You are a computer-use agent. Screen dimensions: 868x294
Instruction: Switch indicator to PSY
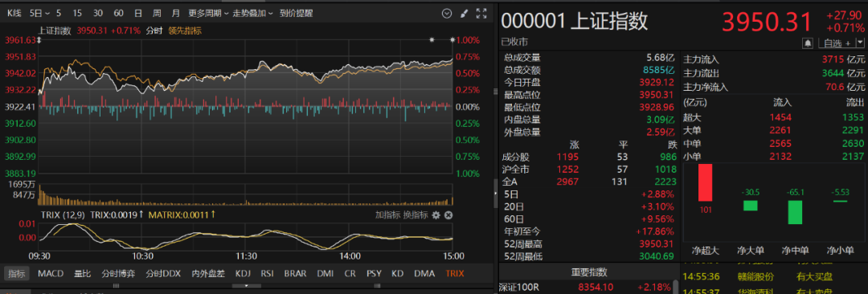(x=374, y=273)
